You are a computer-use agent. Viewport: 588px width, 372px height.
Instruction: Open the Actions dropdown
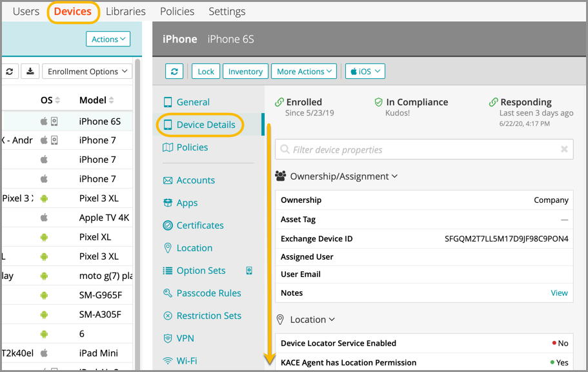[x=108, y=39]
